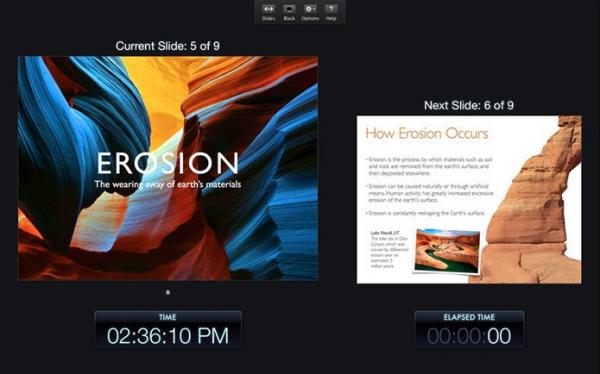Click the EROSION title text on current slide
This screenshot has width=600, height=374.
(168, 163)
